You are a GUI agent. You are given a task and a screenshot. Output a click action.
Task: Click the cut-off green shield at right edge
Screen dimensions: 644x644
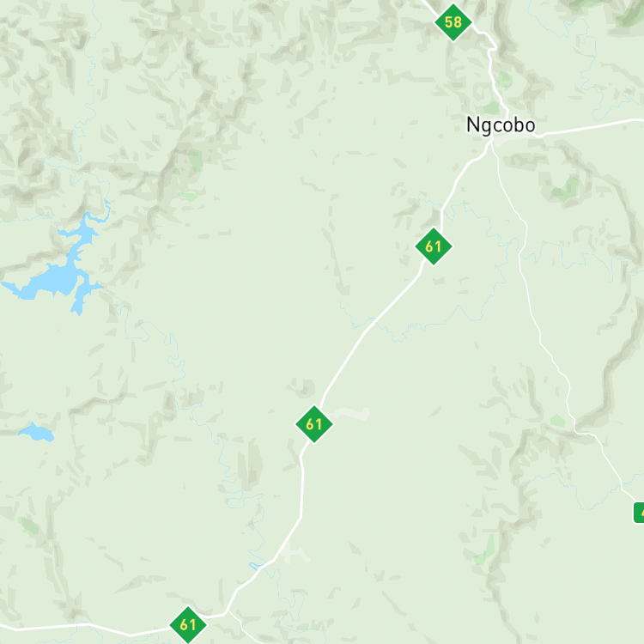point(639,512)
